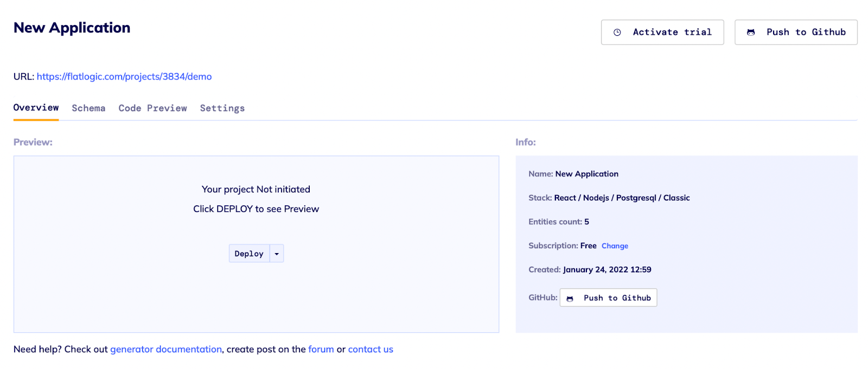868x369 pixels.
Task: Click the Change subscription link
Action: (615, 246)
